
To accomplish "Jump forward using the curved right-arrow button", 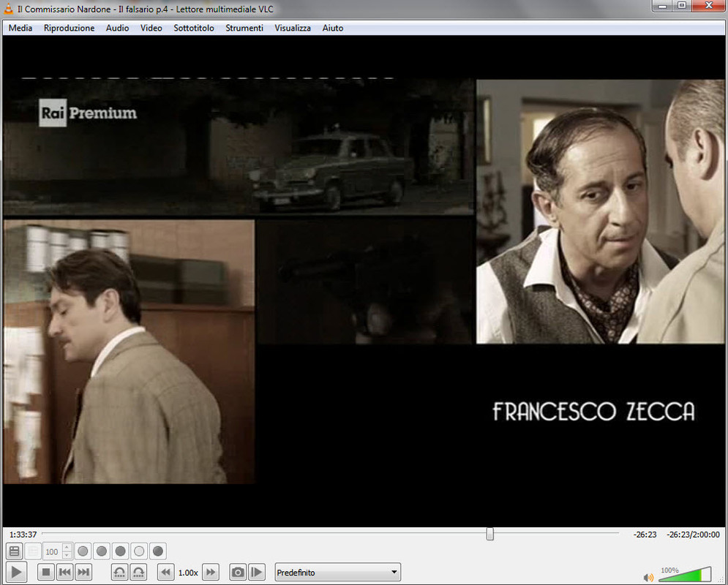I will (138, 572).
